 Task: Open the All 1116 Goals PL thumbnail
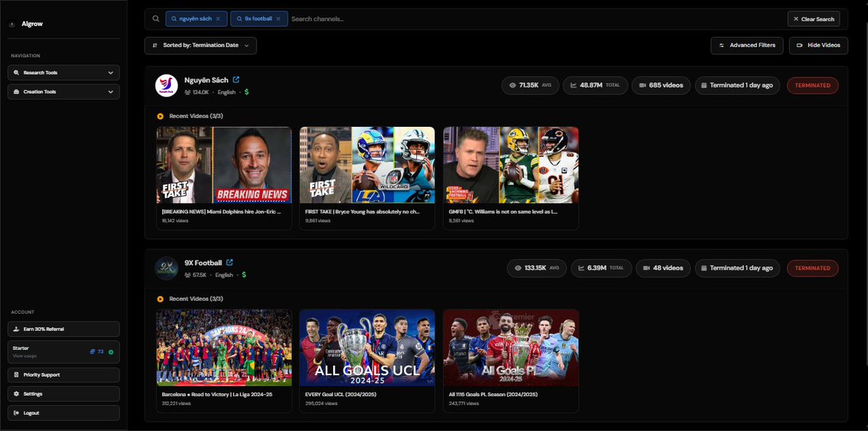click(511, 348)
